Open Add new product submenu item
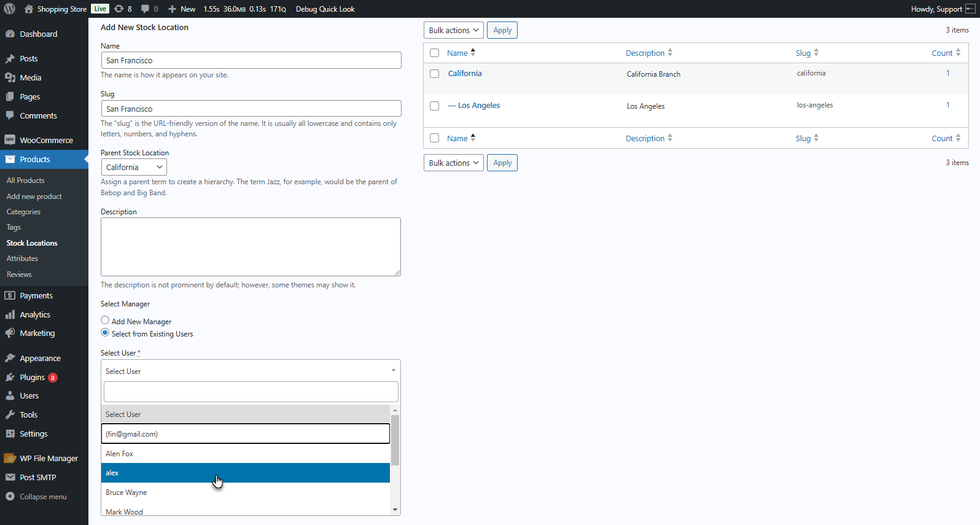The image size is (980, 525). click(34, 196)
